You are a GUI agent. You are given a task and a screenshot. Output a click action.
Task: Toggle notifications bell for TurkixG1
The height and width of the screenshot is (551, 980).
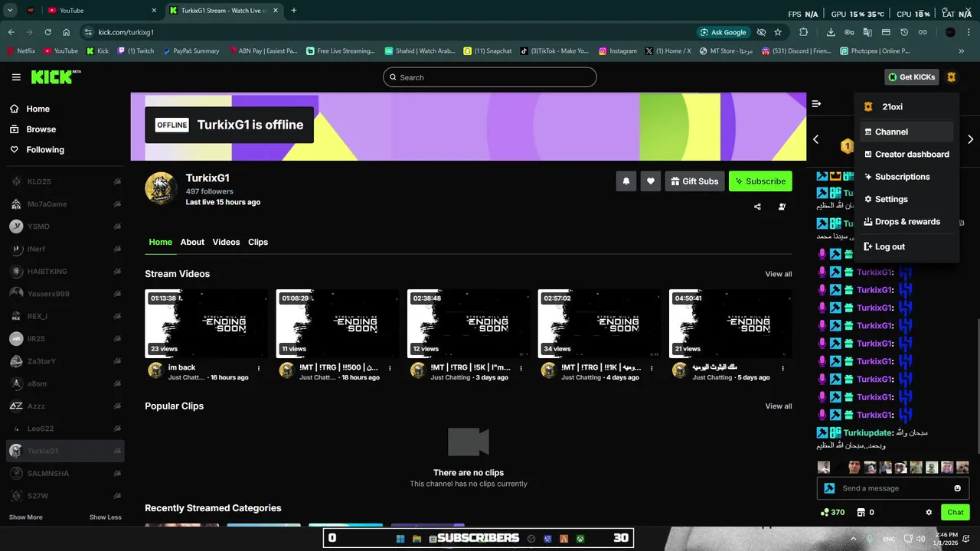click(x=626, y=181)
